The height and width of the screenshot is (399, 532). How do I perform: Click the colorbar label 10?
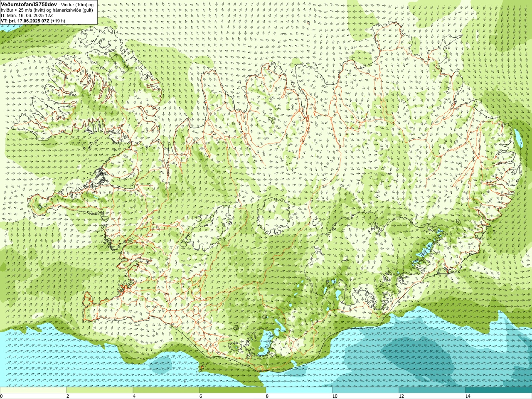335,396
